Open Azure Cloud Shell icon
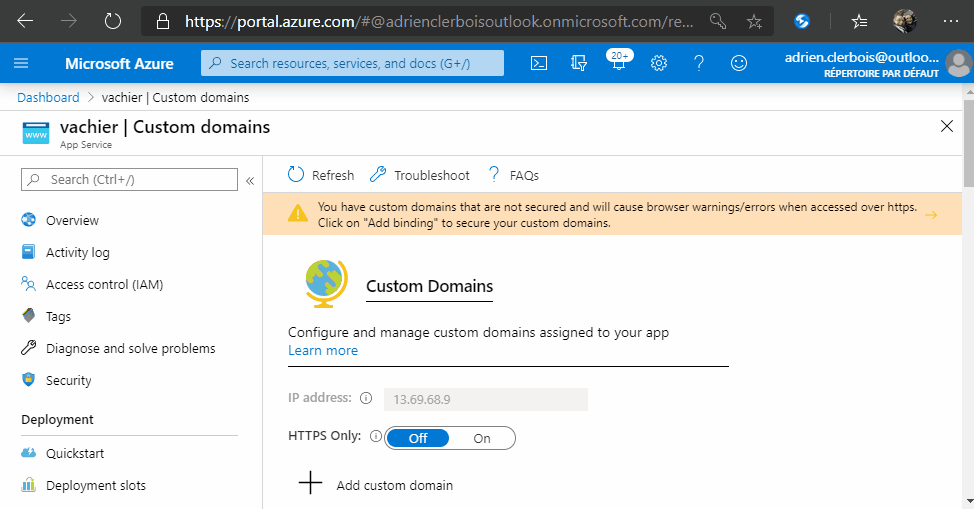This screenshot has width=974, height=509. [538, 63]
